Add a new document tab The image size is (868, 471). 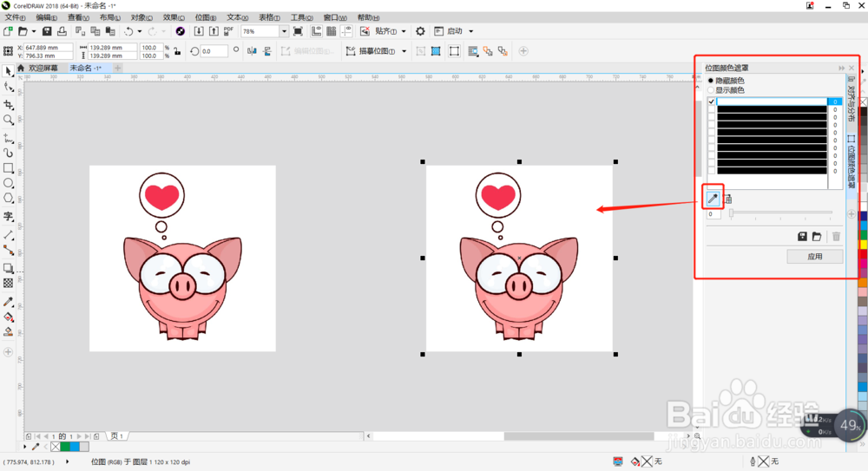pyautogui.click(x=117, y=68)
